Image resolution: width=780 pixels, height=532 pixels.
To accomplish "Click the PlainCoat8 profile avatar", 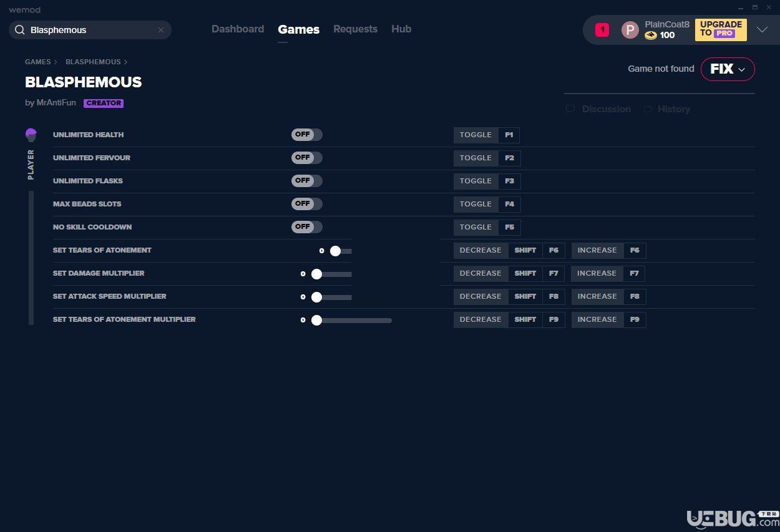I will point(630,30).
